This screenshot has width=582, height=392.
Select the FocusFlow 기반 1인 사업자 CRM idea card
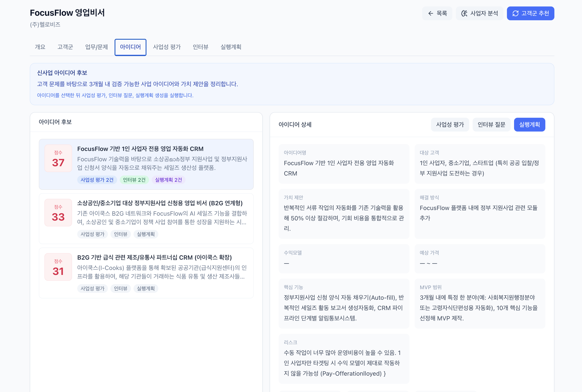[146, 164]
